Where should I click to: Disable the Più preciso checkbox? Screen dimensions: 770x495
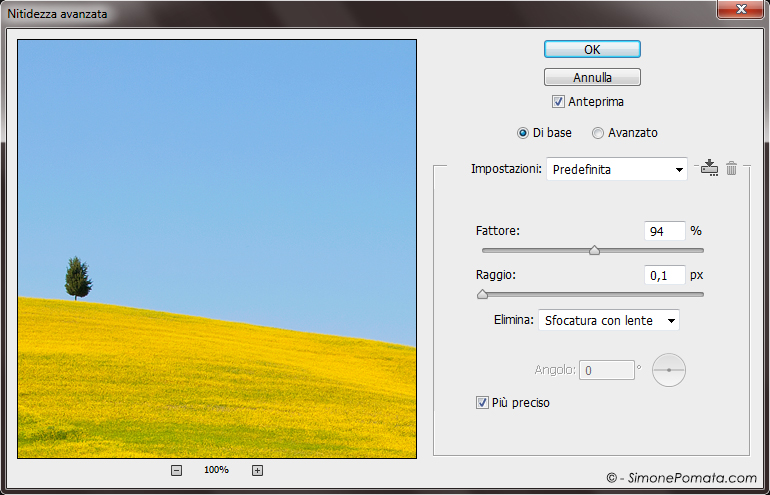click(x=483, y=403)
